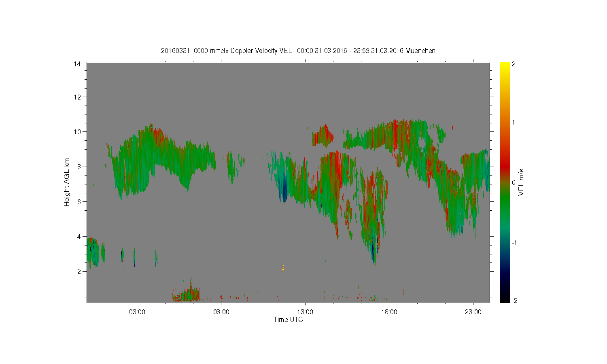
Task: Click the height axis label 4
Action: [x=79, y=237]
